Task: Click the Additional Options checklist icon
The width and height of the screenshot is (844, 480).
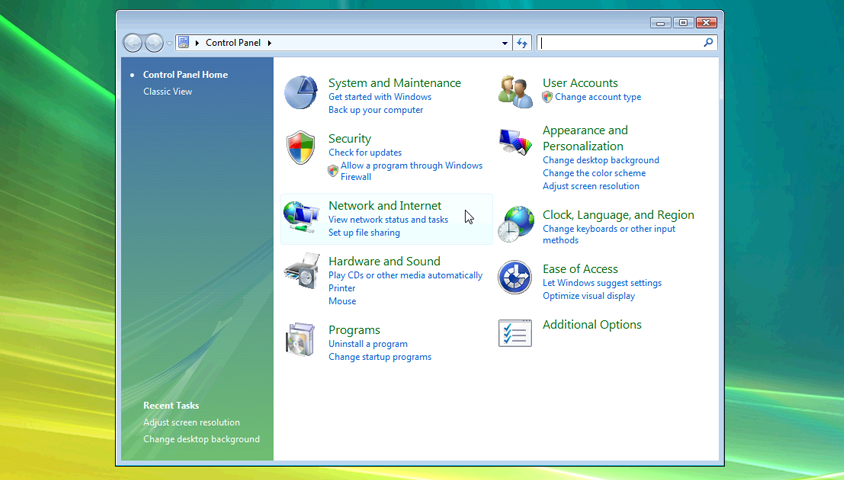Action: pyautogui.click(x=515, y=333)
